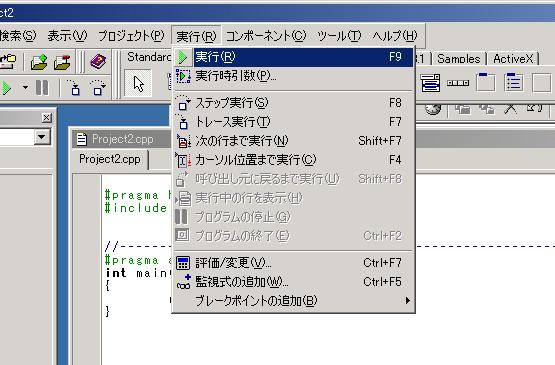Click Step Over toolbar icon
The image size is (555, 365).
click(x=98, y=87)
